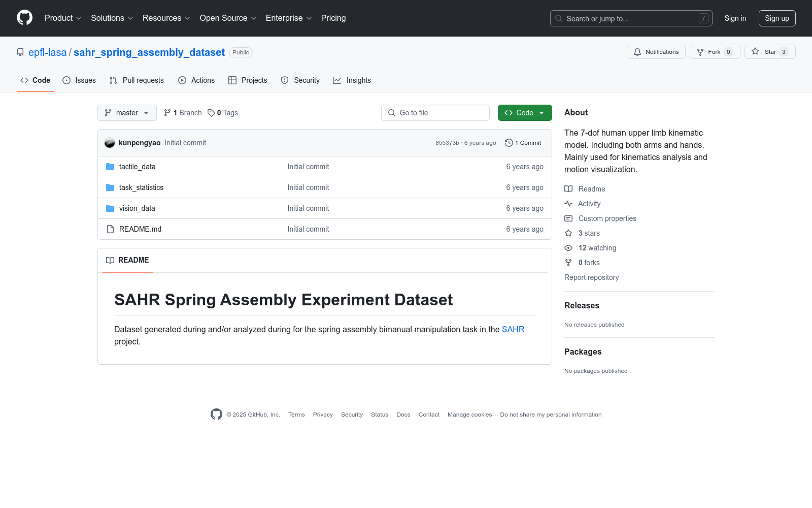The height and width of the screenshot is (508, 812).
Task: Open the master branch selector dropdown
Action: (x=127, y=113)
